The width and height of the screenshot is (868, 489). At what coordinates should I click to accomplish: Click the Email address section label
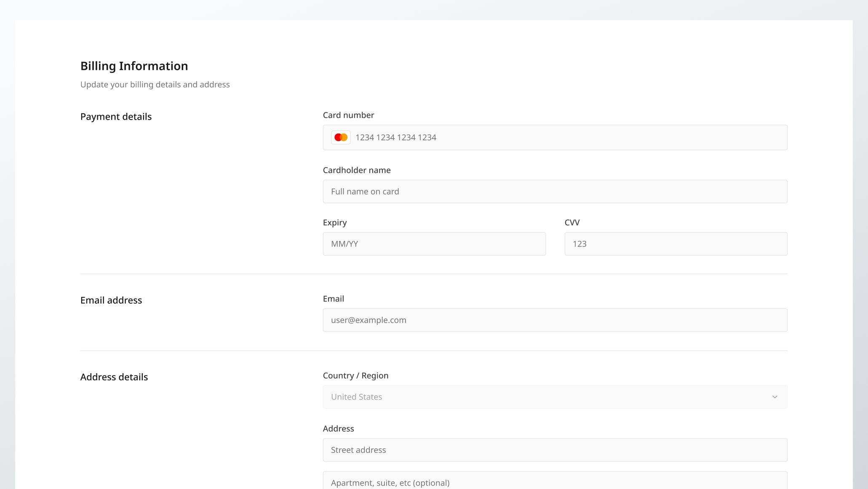pyautogui.click(x=111, y=300)
